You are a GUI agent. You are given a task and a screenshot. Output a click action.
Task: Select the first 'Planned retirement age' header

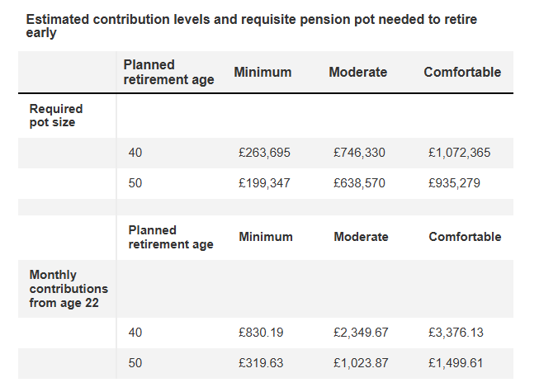[x=168, y=73]
